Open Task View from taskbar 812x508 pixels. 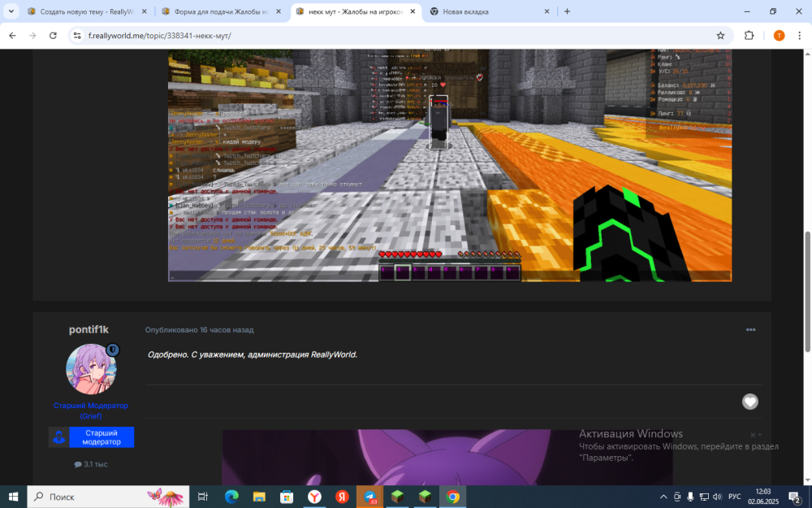click(x=203, y=497)
